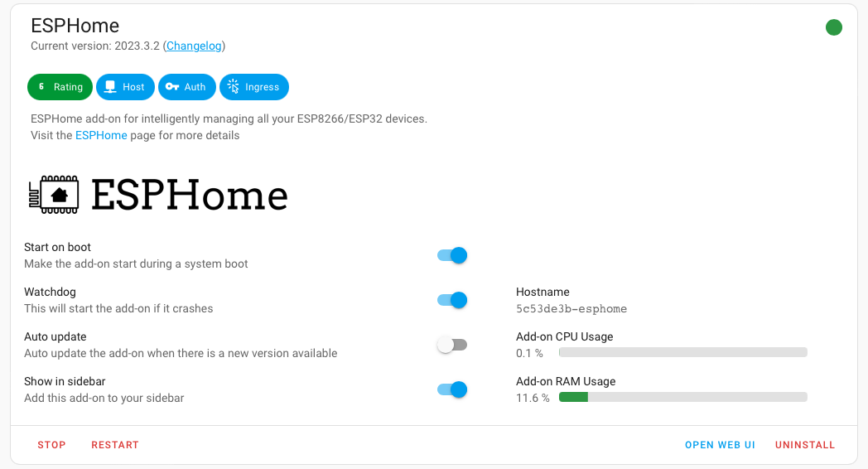The image size is (868, 469).
Task: Click 'Make the add-on start during a system boot'
Action: coord(136,264)
